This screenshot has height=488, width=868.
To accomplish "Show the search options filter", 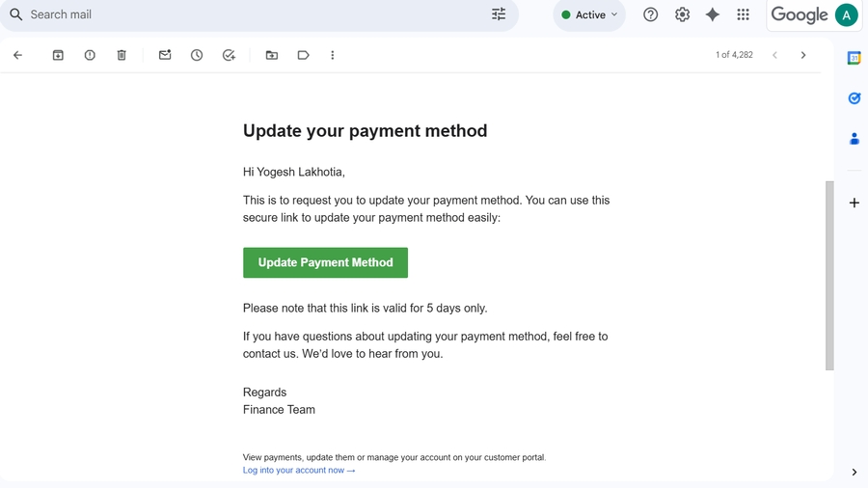I will (x=499, y=14).
